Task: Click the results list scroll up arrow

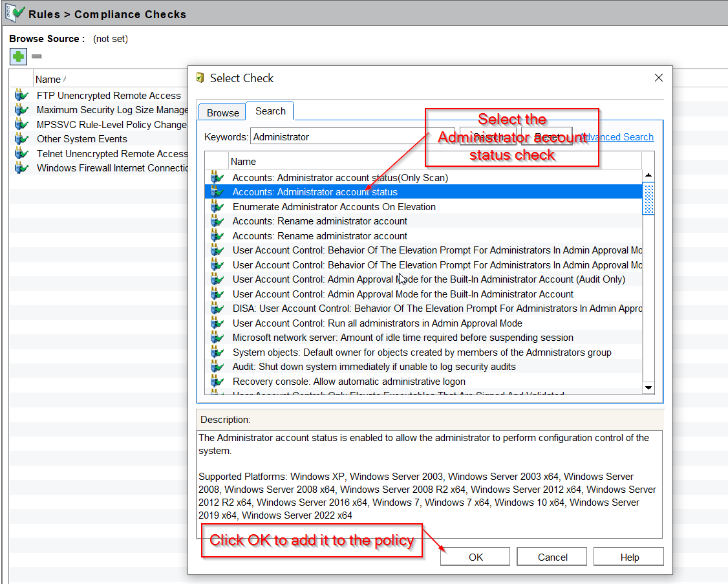Action: pos(648,176)
